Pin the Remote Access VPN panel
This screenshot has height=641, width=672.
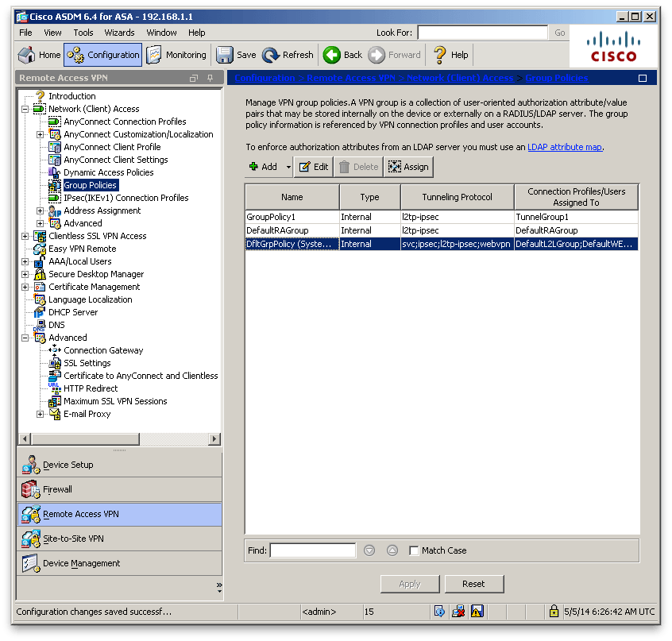tap(210, 78)
